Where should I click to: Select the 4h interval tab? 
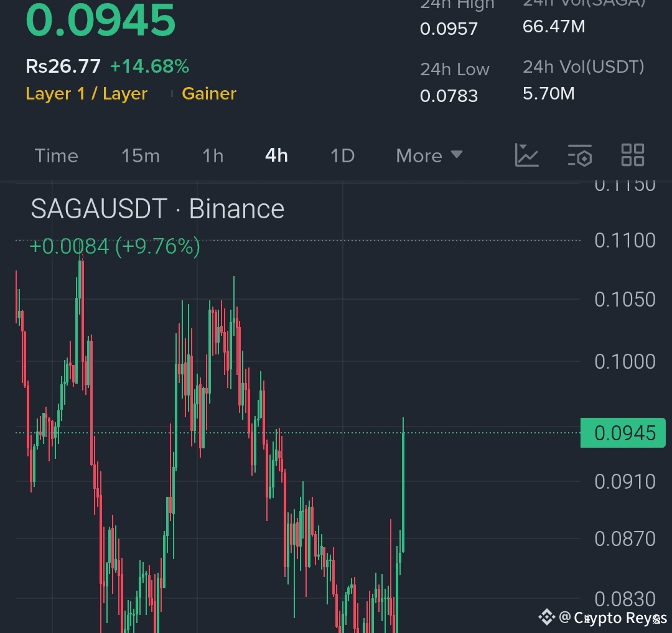(x=276, y=155)
